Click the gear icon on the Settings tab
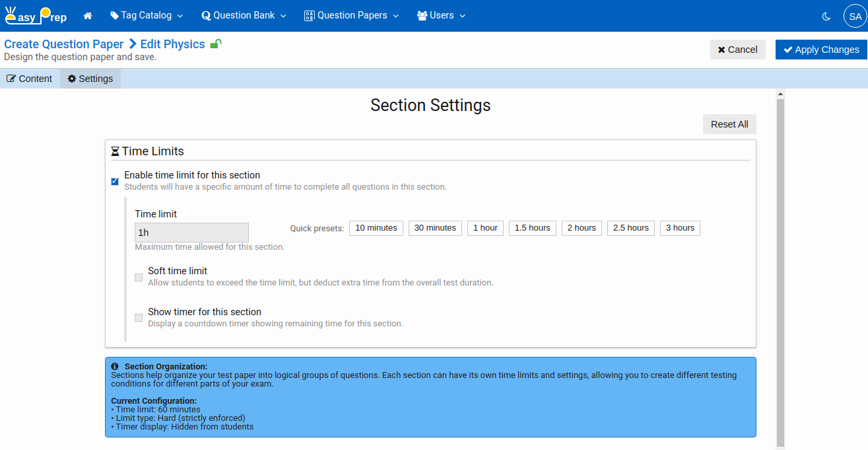 71,78
